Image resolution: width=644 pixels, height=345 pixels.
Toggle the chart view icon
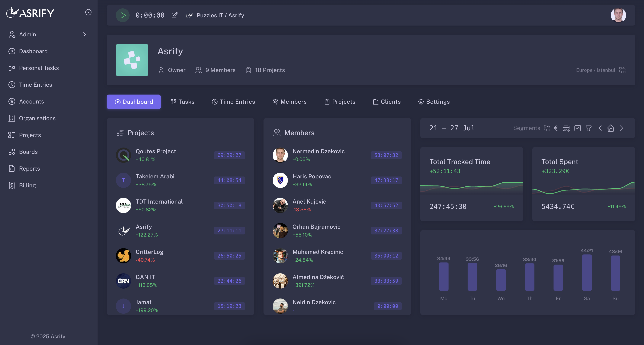coord(578,128)
